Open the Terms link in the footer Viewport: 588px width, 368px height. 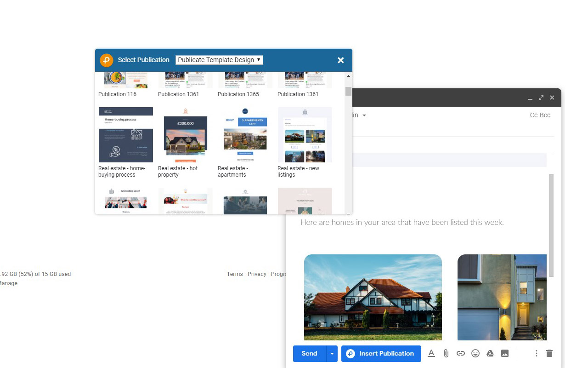click(x=235, y=274)
